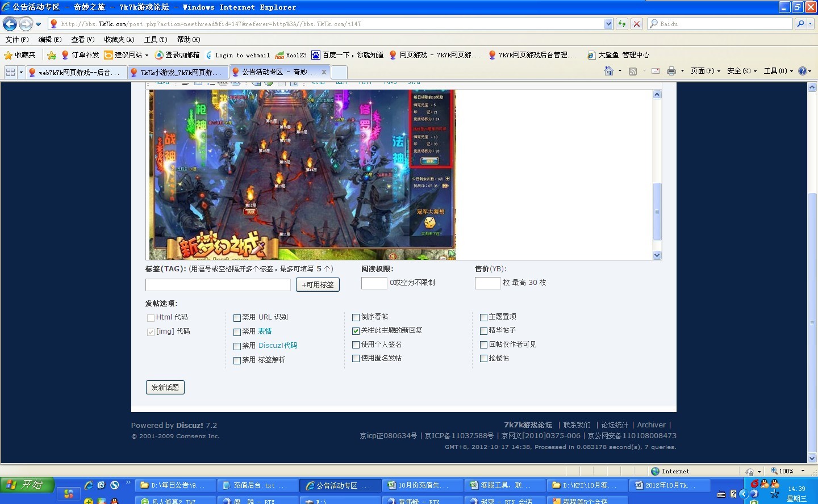The height and width of the screenshot is (504, 818).
Task: Check the 主题置顶 option
Action: (x=483, y=317)
